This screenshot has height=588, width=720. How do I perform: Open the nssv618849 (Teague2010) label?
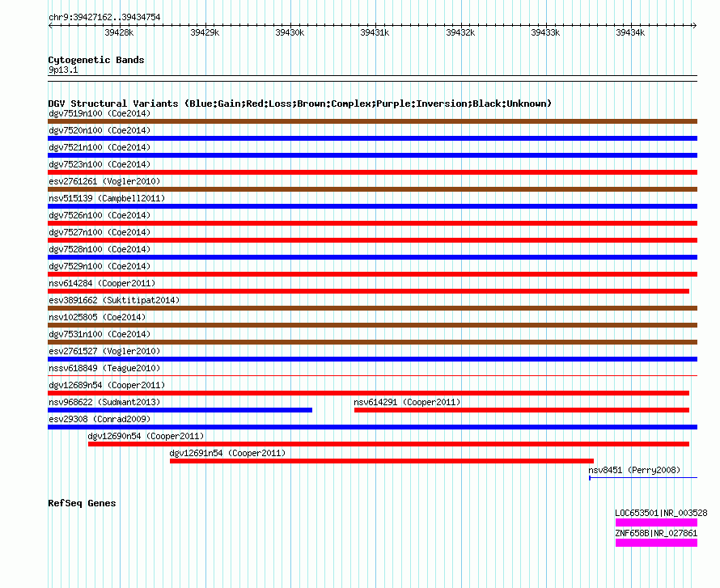104,368
